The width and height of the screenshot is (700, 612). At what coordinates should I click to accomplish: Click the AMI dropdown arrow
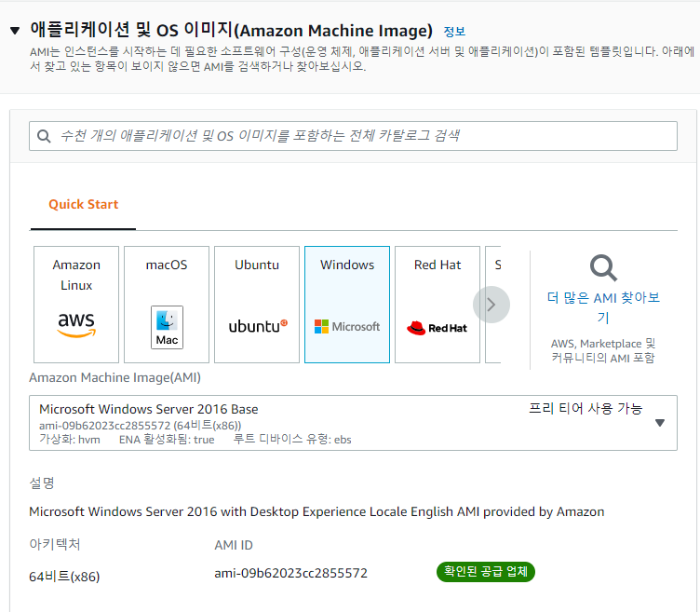[660, 423]
